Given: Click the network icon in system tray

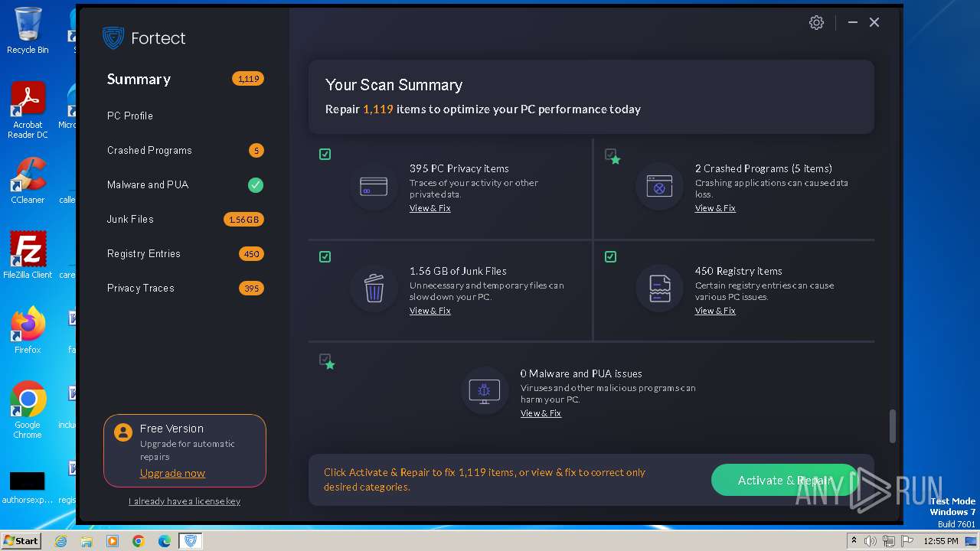Looking at the screenshot, I should (x=889, y=541).
